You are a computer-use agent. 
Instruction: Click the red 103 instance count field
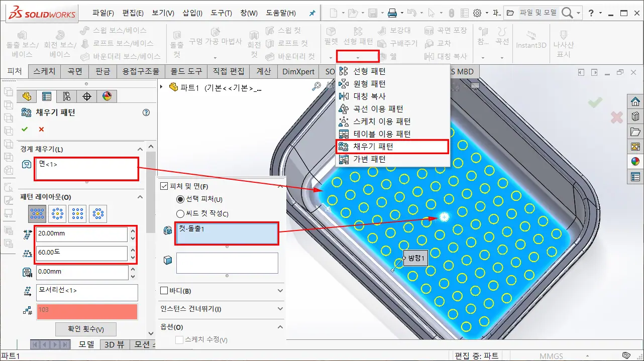coord(87,311)
